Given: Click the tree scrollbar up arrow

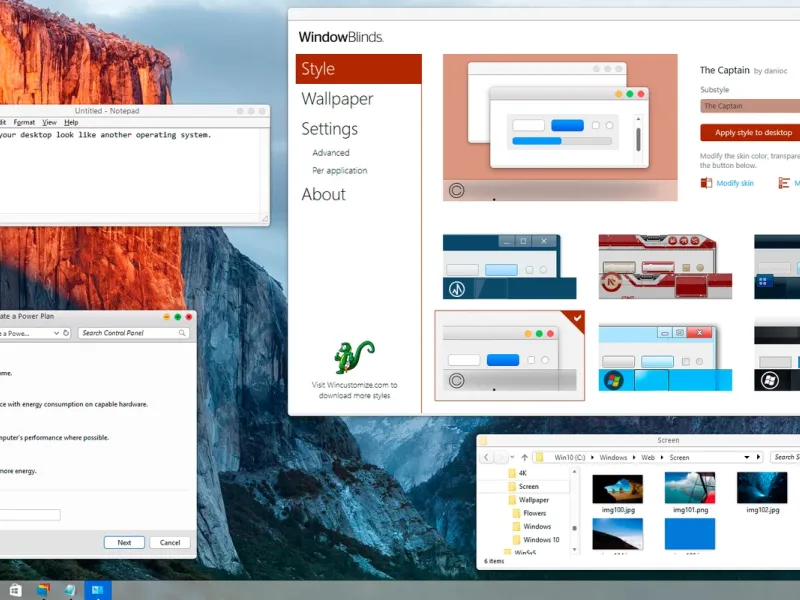Looking at the screenshot, I should point(574,472).
